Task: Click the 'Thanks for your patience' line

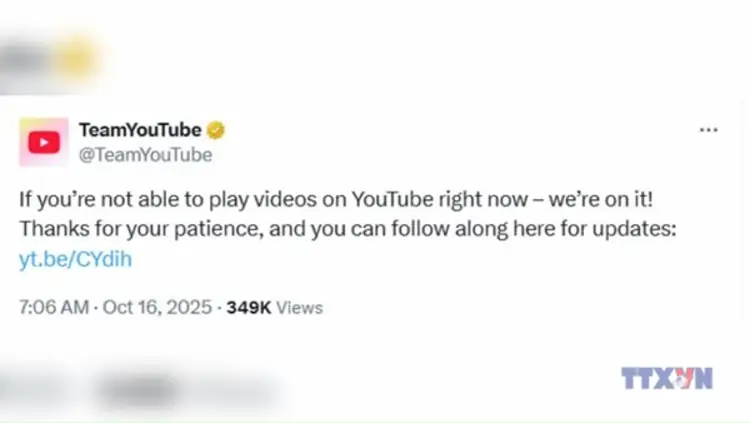Action: (348, 229)
